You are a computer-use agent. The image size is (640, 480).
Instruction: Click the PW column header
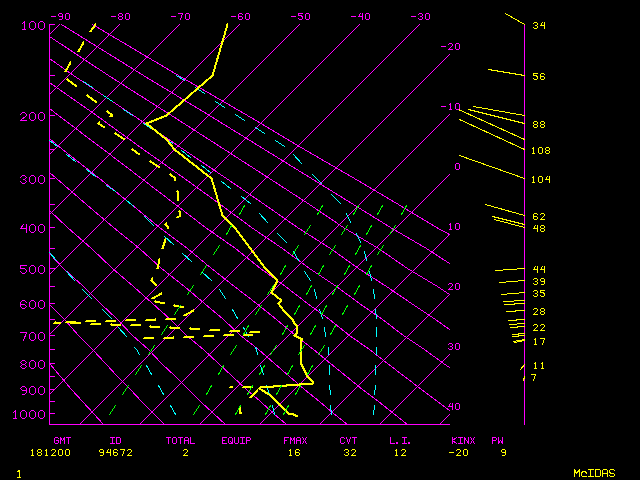pyautogui.click(x=497, y=440)
